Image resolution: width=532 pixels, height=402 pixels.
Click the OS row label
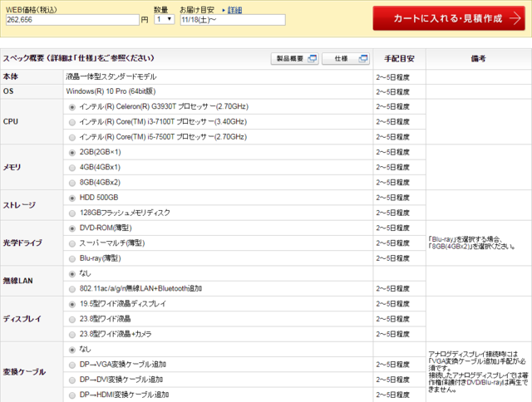coord(8,91)
